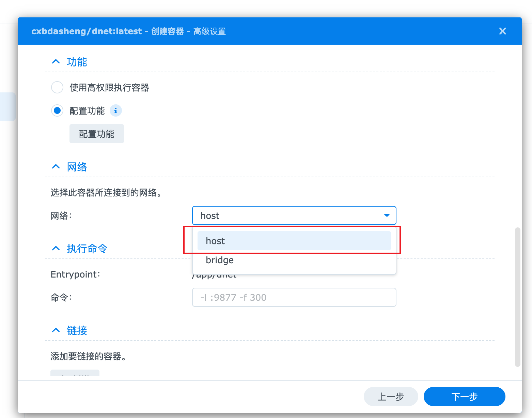Proceed with 下一步 button

[x=465, y=397]
